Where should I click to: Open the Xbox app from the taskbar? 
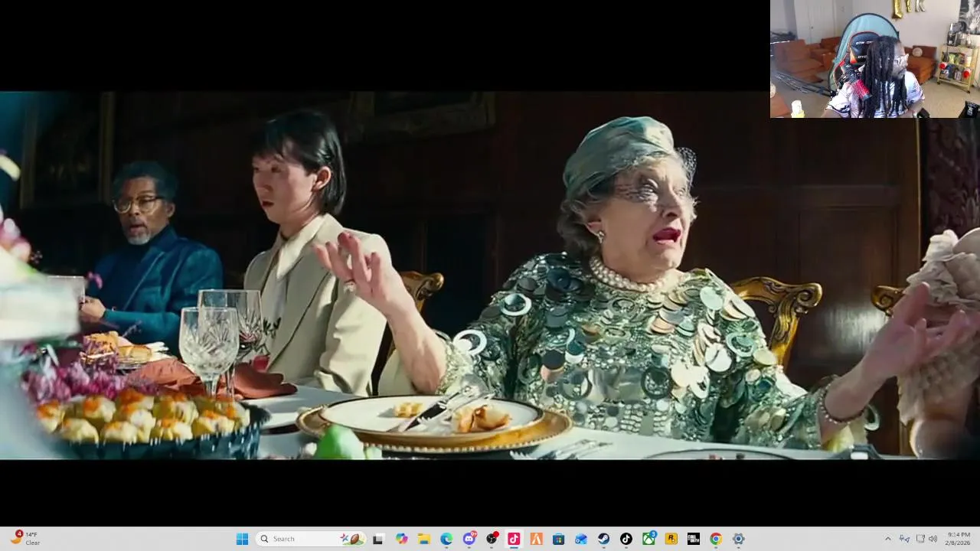coord(648,539)
